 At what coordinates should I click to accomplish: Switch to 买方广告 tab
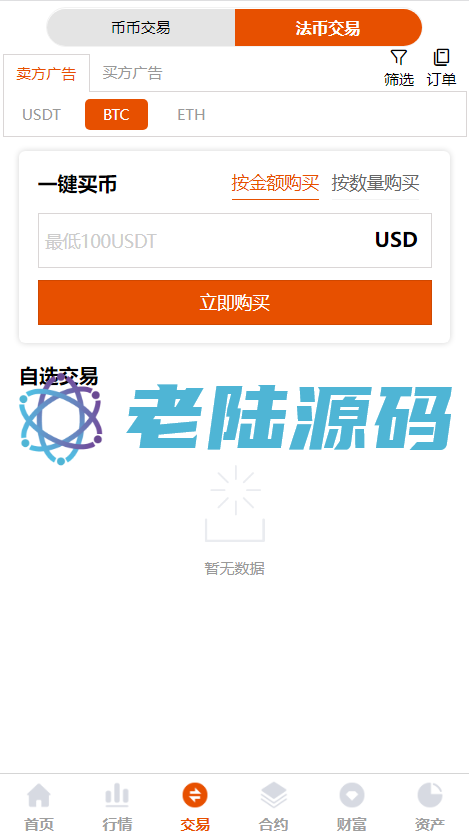tap(133, 73)
